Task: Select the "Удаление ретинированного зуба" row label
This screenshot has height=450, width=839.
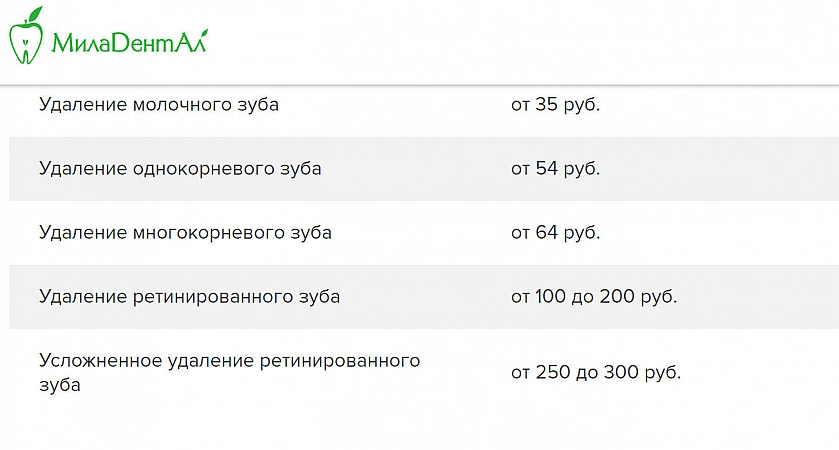Action: pos(189,296)
